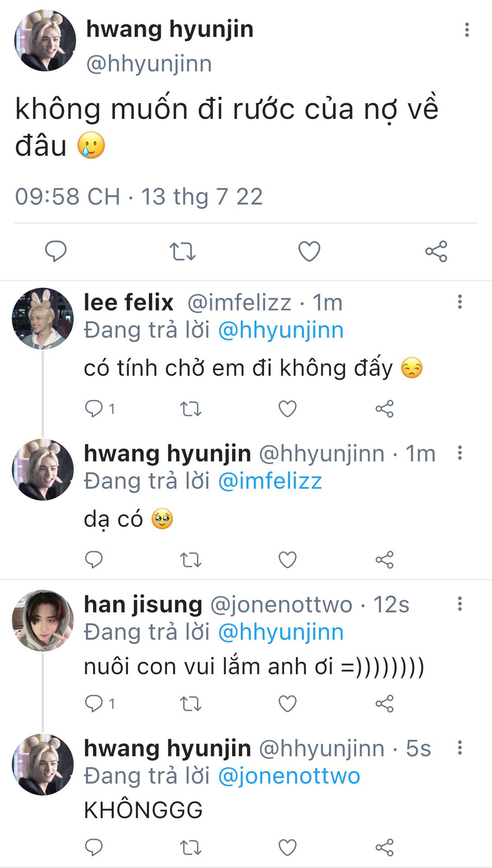This screenshot has width=492, height=868.
Task: Open the @jonenottwo mention link
Action: point(289,776)
